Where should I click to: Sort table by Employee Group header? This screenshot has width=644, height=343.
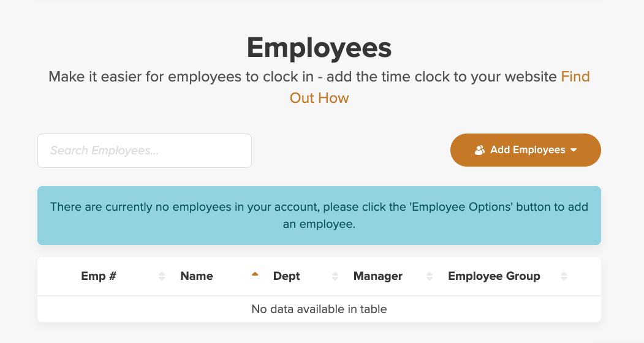click(x=494, y=276)
